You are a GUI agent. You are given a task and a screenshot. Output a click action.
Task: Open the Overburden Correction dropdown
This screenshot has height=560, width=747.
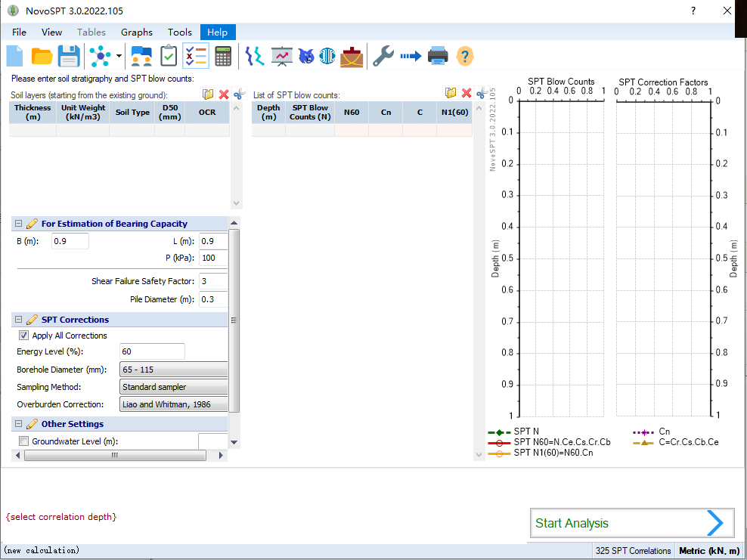click(173, 404)
